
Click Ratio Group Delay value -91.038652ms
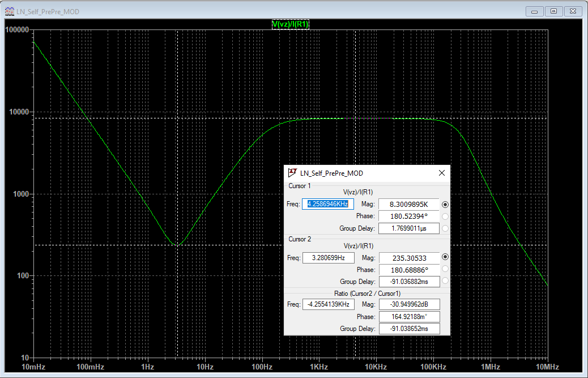[410, 329]
